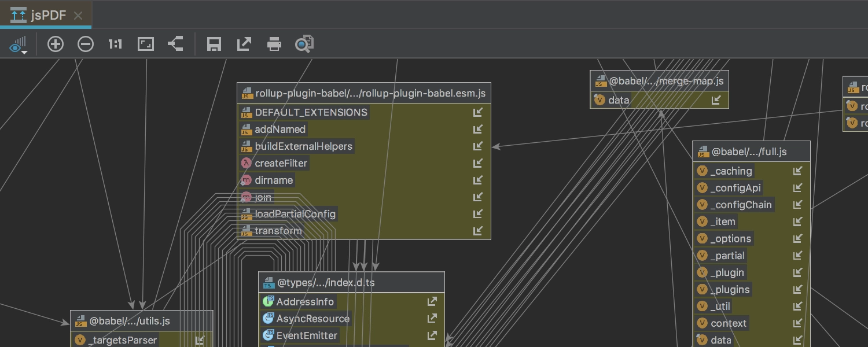Click export arrow icon beside AddressInfo
868x347 pixels.
432,302
